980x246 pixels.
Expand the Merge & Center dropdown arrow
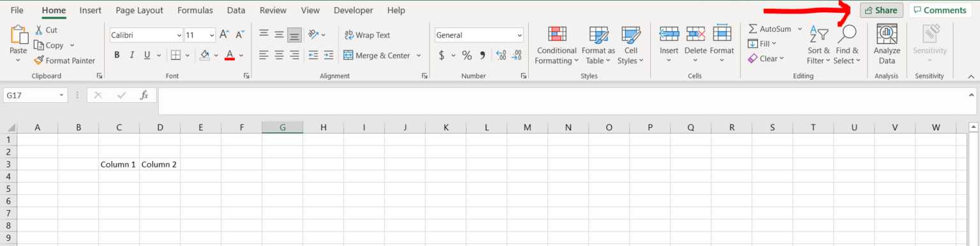pos(419,56)
